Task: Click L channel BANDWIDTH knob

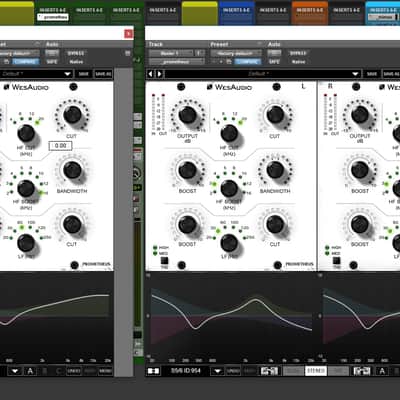Action: [275, 169]
